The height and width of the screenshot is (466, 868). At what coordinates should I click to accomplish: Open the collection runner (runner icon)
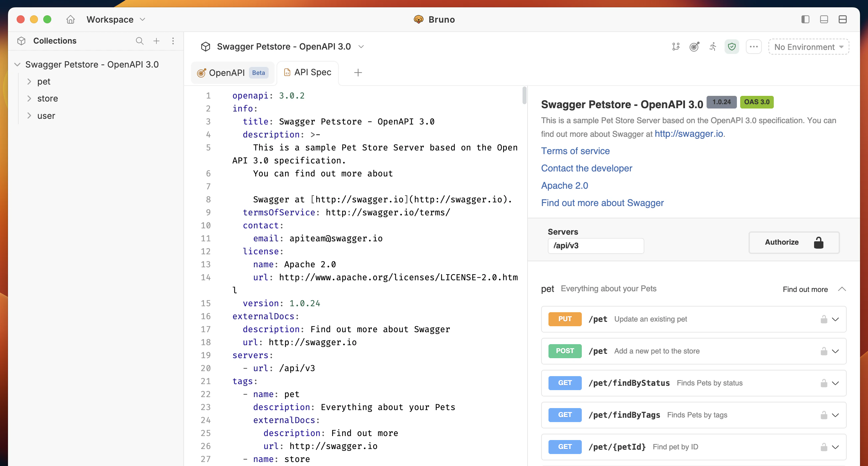tap(713, 47)
